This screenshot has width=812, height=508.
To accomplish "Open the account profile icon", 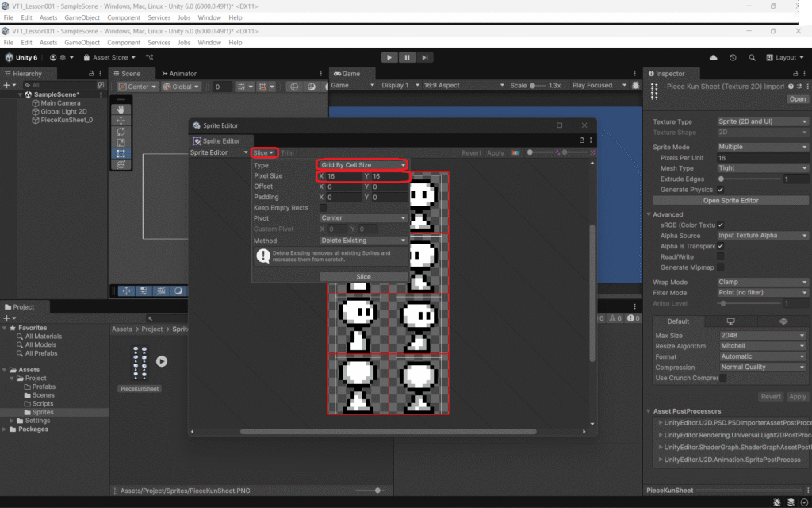I will pyautogui.click(x=53, y=57).
